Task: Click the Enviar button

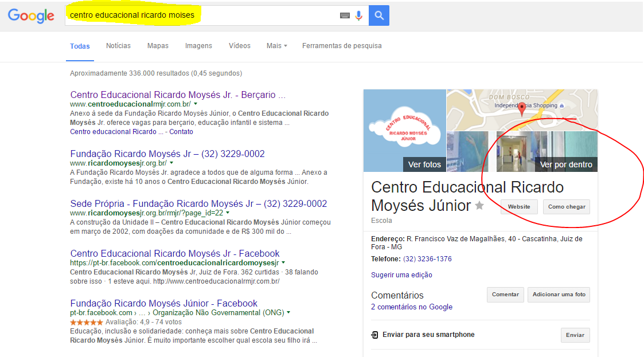Action: [575, 335]
